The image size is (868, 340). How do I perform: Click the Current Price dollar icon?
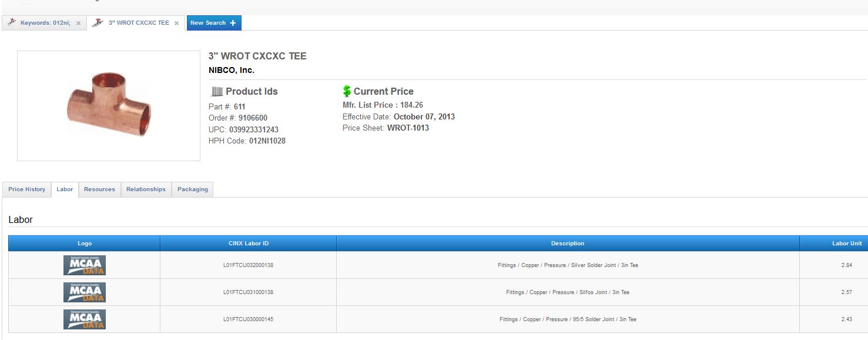click(x=347, y=91)
